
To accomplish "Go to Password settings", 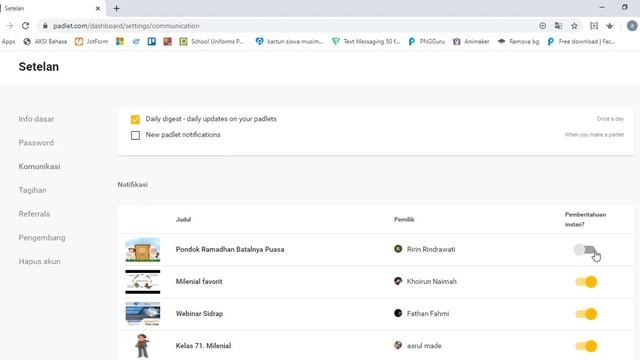I will pyautogui.click(x=36, y=143).
